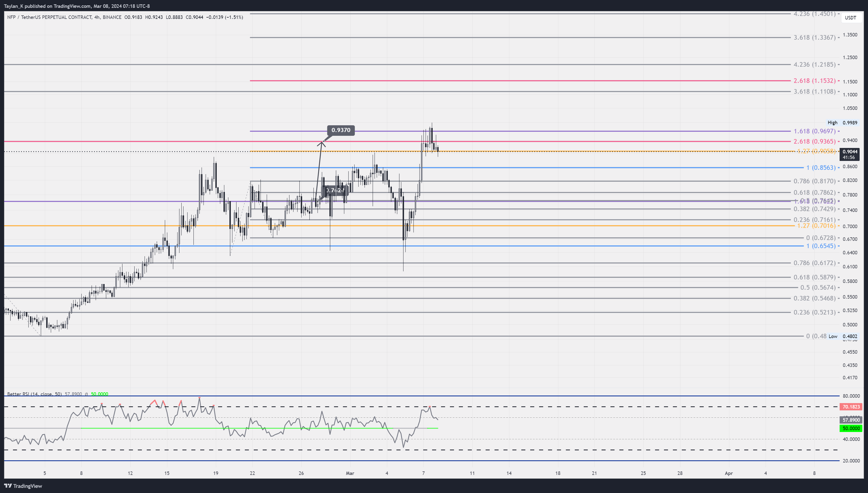The image size is (868, 493).
Task: Click the current price tag 0.9044
Action: click(850, 154)
